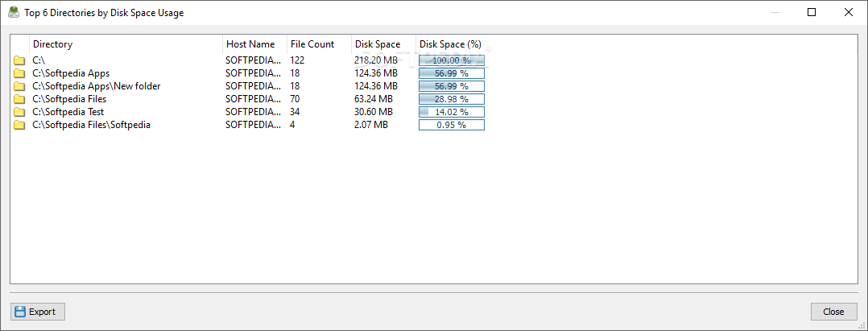
Task: Sort by File Count column header
Action: (319, 44)
